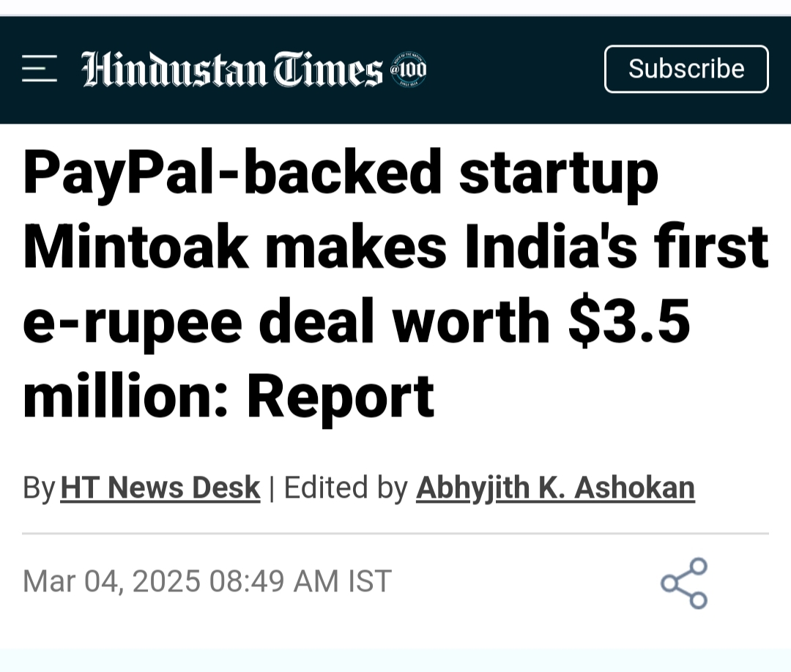Open Abhyjith K. Ashokan's editor profile

[x=555, y=488]
